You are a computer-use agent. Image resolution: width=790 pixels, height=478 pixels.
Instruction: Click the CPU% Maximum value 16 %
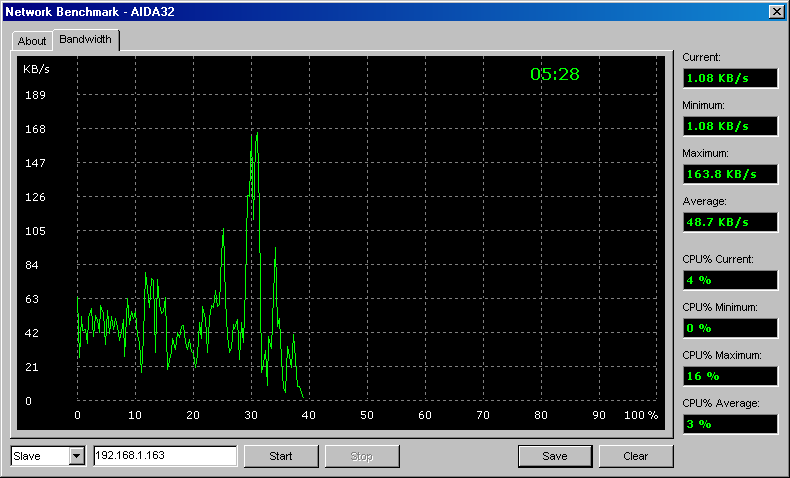(730, 376)
